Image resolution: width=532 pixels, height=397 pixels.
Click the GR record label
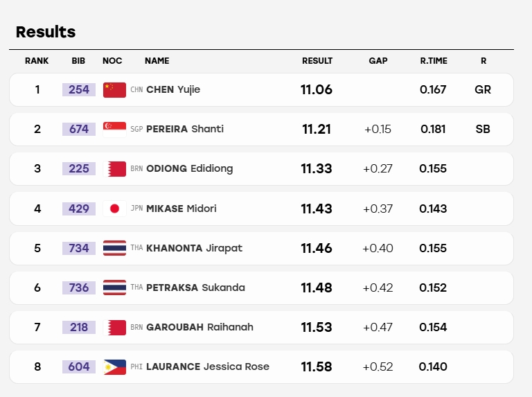(483, 89)
